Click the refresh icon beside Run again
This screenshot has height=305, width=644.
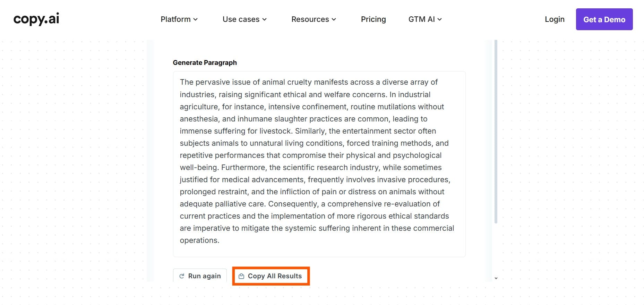182,276
